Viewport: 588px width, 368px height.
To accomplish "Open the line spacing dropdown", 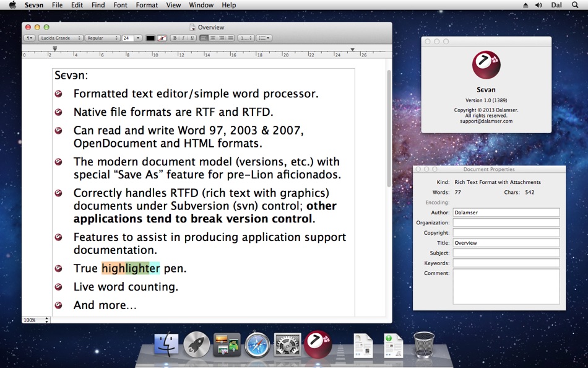I will pos(246,38).
